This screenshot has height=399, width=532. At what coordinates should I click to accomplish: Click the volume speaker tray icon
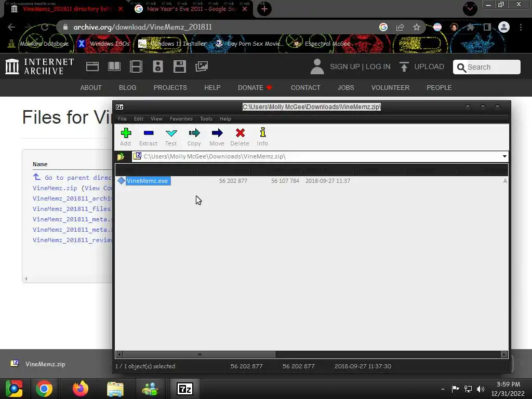click(481, 389)
